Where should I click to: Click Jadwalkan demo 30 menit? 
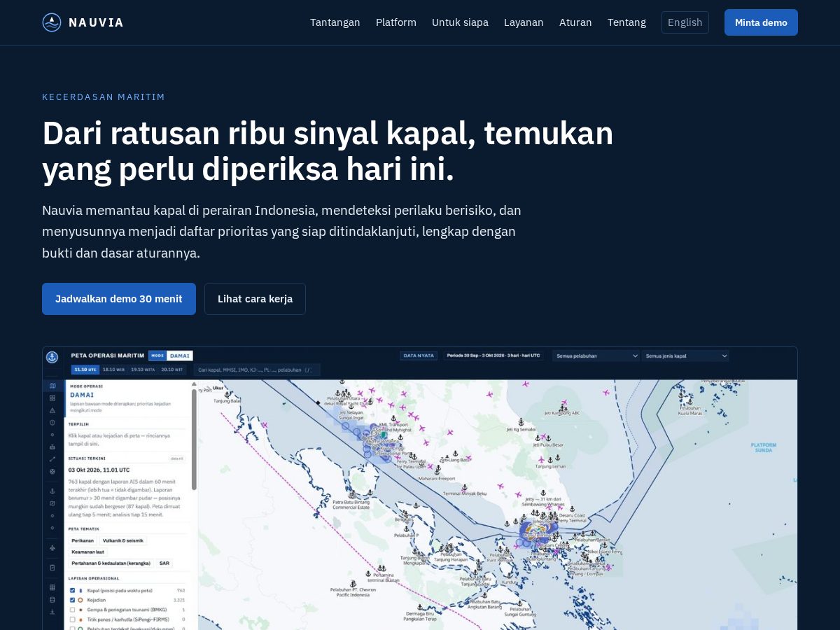[119, 299]
